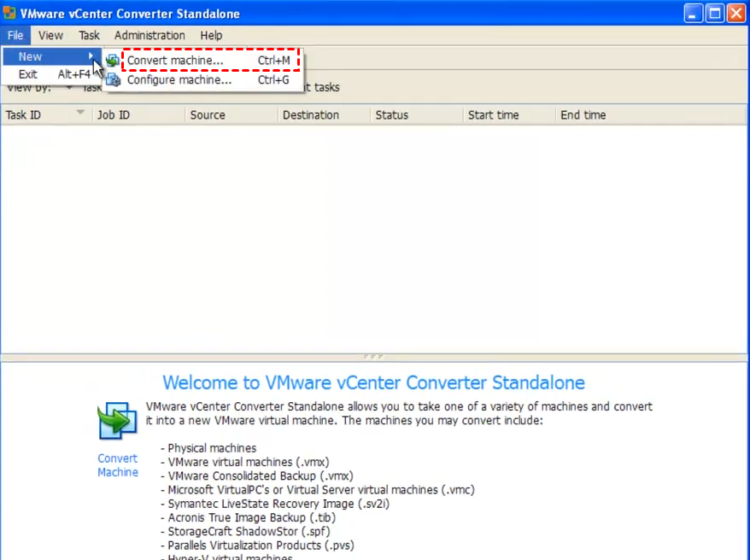Click the 'Convert Machine' link text
This screenshot has height=560, width=750.
[x=117, y=465]
